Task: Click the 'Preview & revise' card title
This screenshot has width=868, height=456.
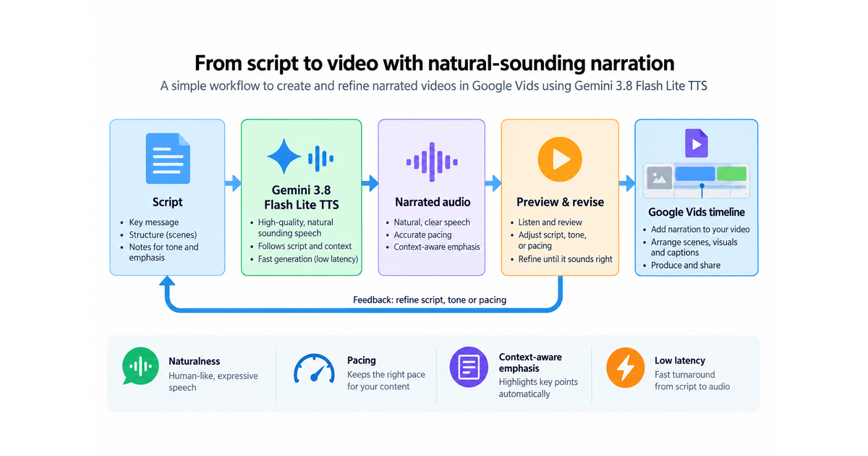Action: 560,202
